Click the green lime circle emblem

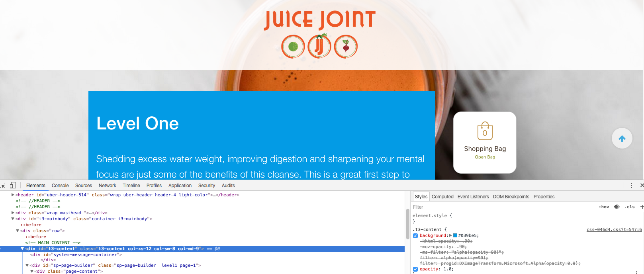[293, 47]
